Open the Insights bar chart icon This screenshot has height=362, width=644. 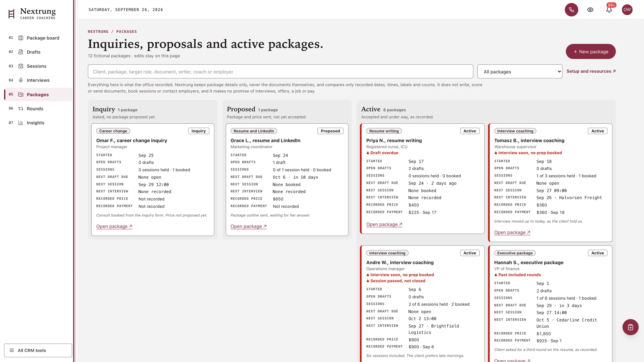point(21,123)
